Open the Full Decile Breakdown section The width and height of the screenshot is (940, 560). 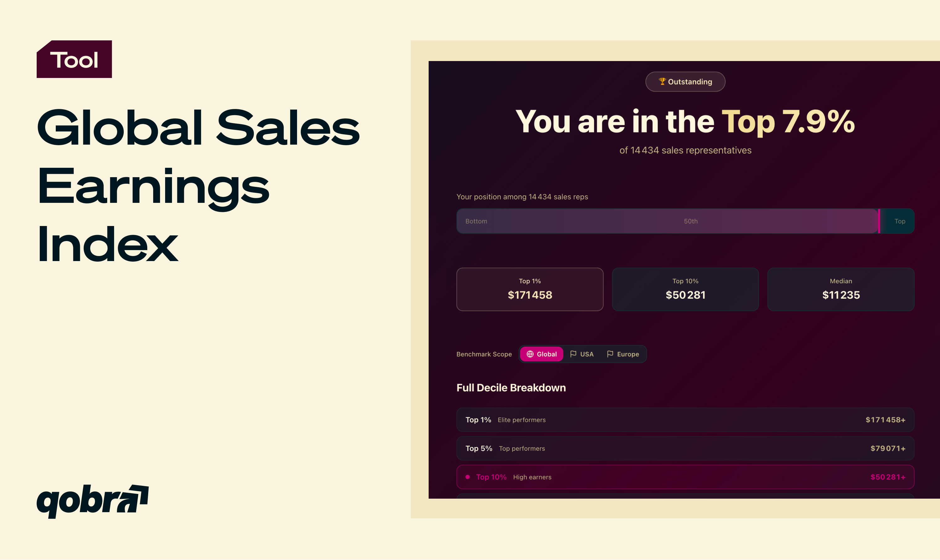click(511, 388)
